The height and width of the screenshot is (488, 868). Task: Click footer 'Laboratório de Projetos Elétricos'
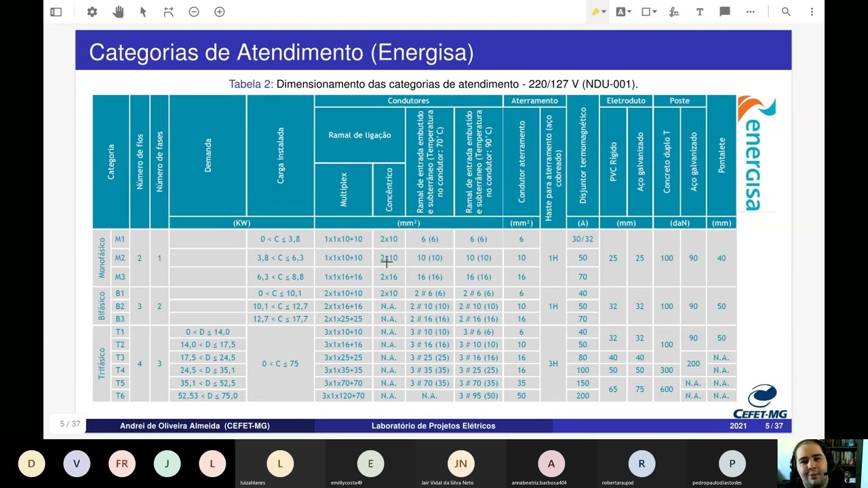coord(433,426)
